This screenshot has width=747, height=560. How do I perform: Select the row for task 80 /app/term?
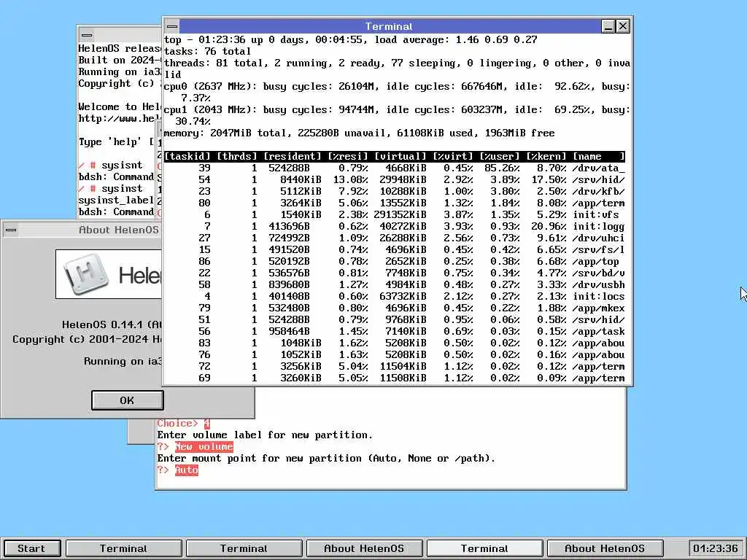pyautogui.click(x=394, y=203)
